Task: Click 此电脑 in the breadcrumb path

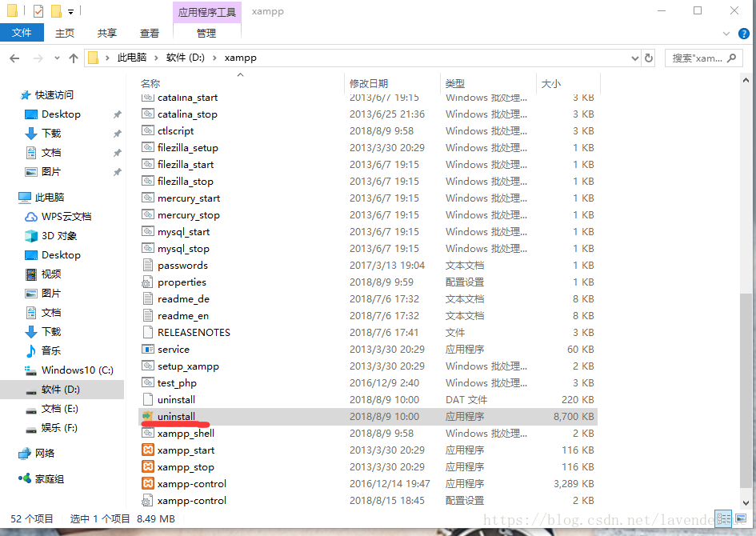Action: click(132, 58)
